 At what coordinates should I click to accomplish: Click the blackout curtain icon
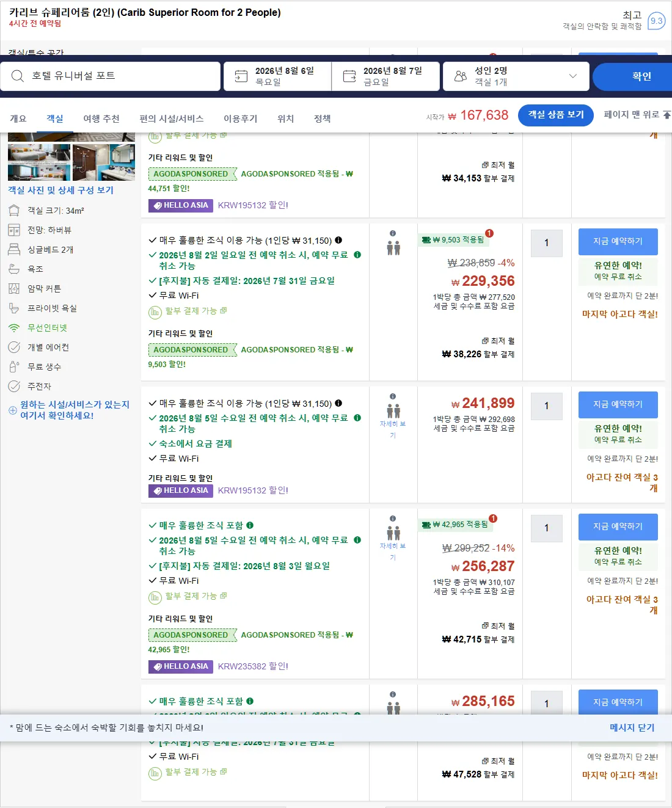(x=14, y=289)
